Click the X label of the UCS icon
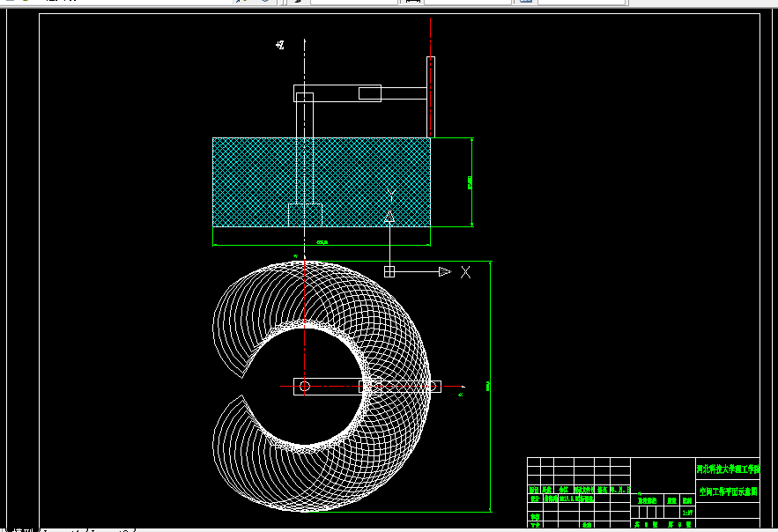The width and height of the screenshot is (778, 532). 465,272
